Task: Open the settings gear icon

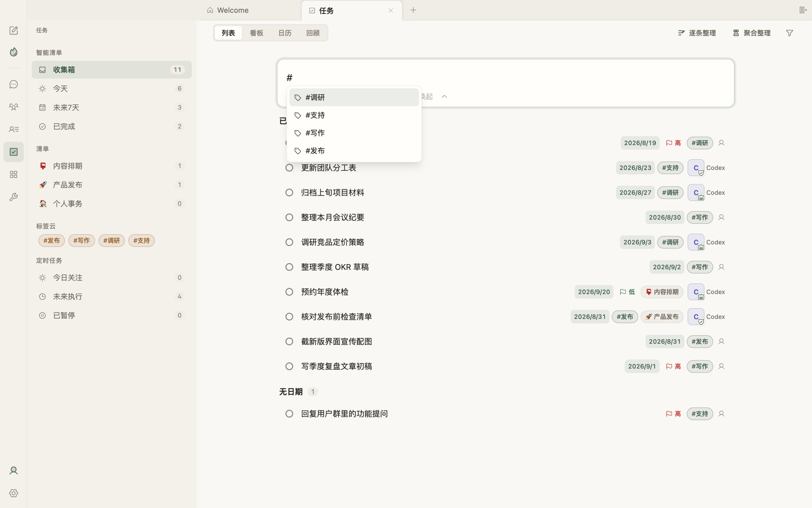Action: pyautogui.click(x=14, y=493)
